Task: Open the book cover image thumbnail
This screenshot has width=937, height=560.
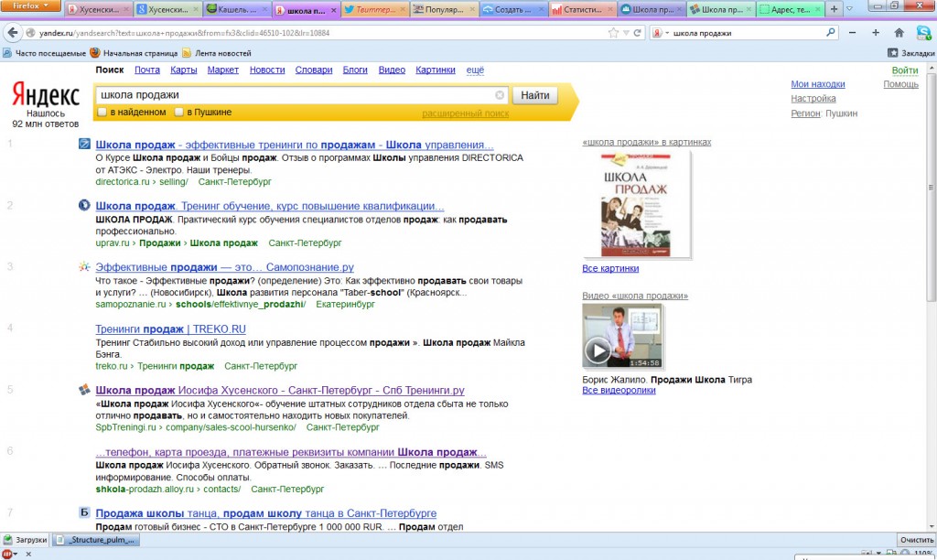Action: pyautogui.click(x=635, y=205)
